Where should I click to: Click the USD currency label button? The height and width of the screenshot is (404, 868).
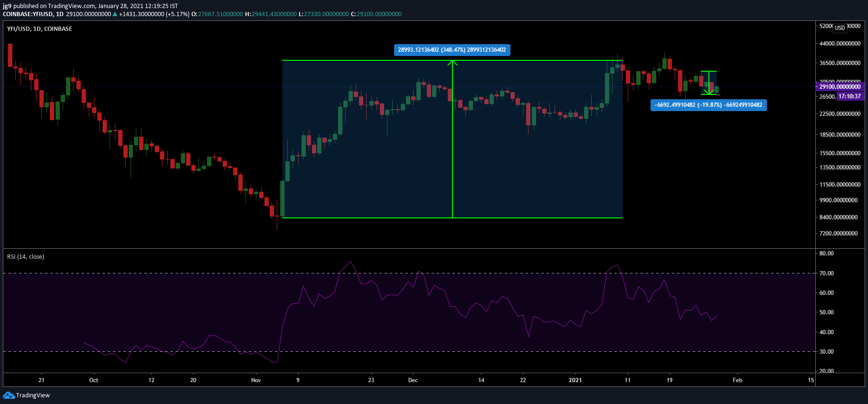[840, 28]
